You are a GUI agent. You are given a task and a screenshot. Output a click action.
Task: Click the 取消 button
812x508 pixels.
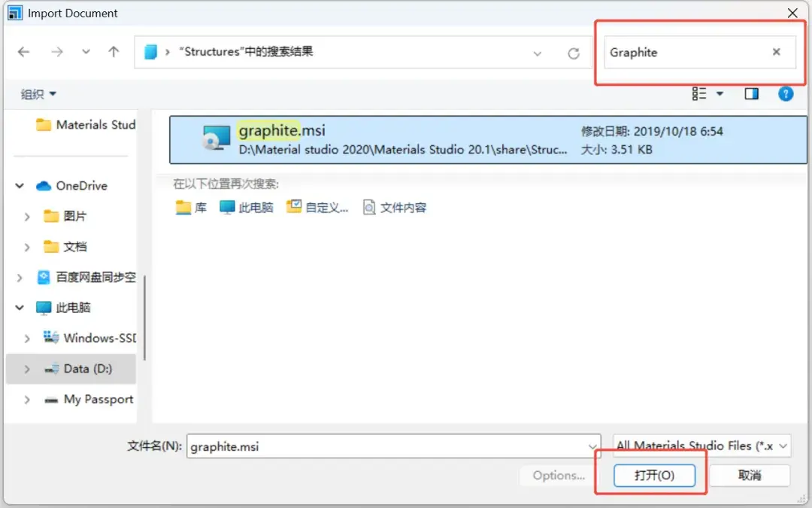[750, 475]
